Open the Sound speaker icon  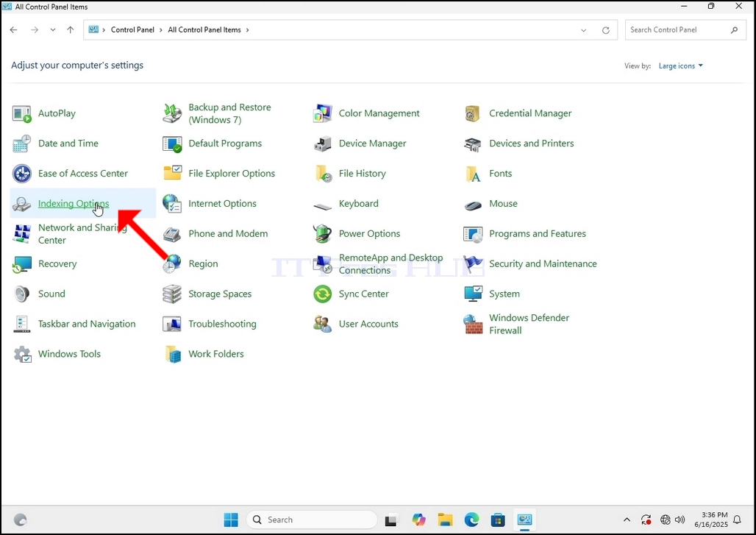coord(22,294)
